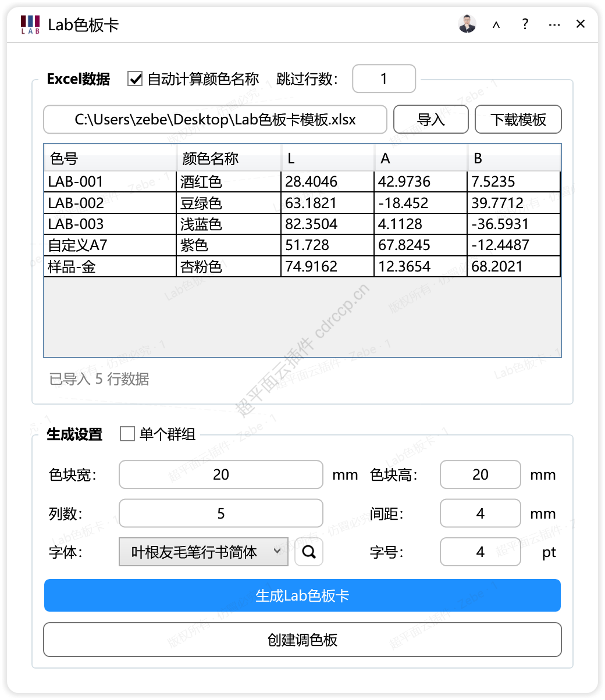Click the B value -12.4487
The width and height of the screenshot is (605, 700).
tap(514, 245)
